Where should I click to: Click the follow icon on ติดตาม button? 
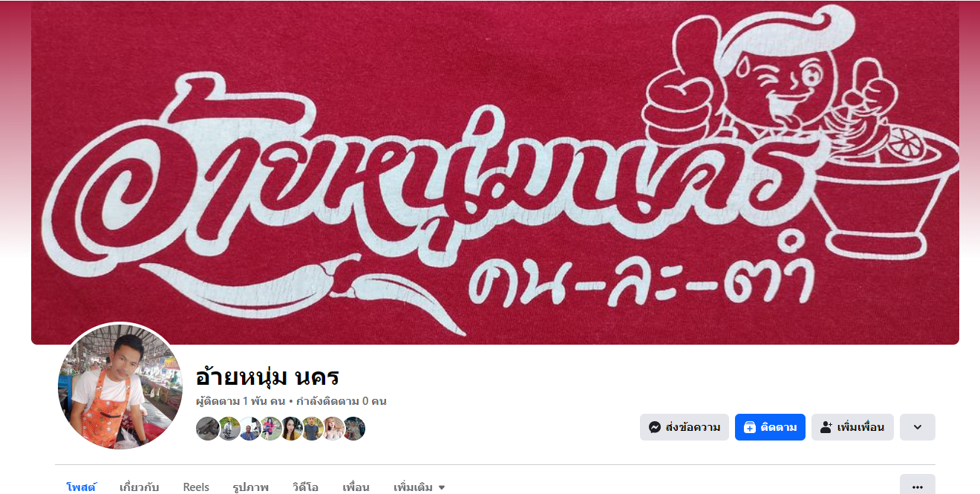749,427
